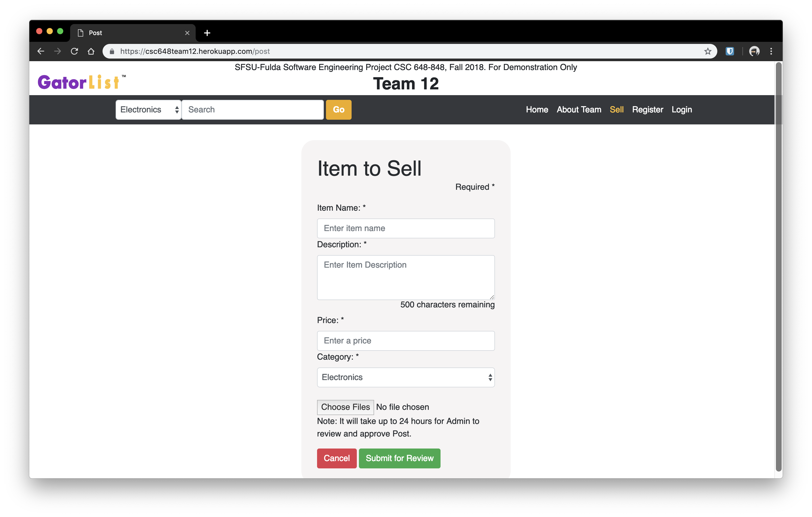Focus the Enter item name field
Image resolution: width=812 pixels, height=517 pixels.
click(x=406, y=228)
